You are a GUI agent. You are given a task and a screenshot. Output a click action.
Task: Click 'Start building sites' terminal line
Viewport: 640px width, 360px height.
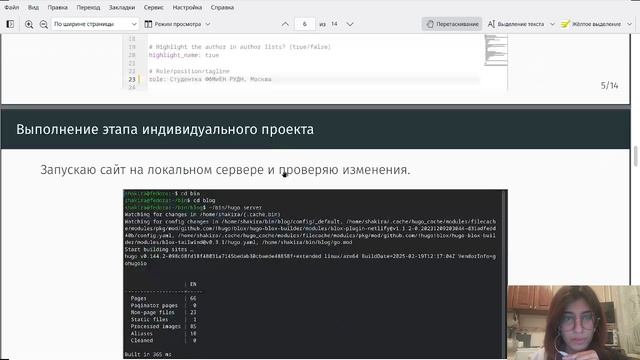(159, 249)
